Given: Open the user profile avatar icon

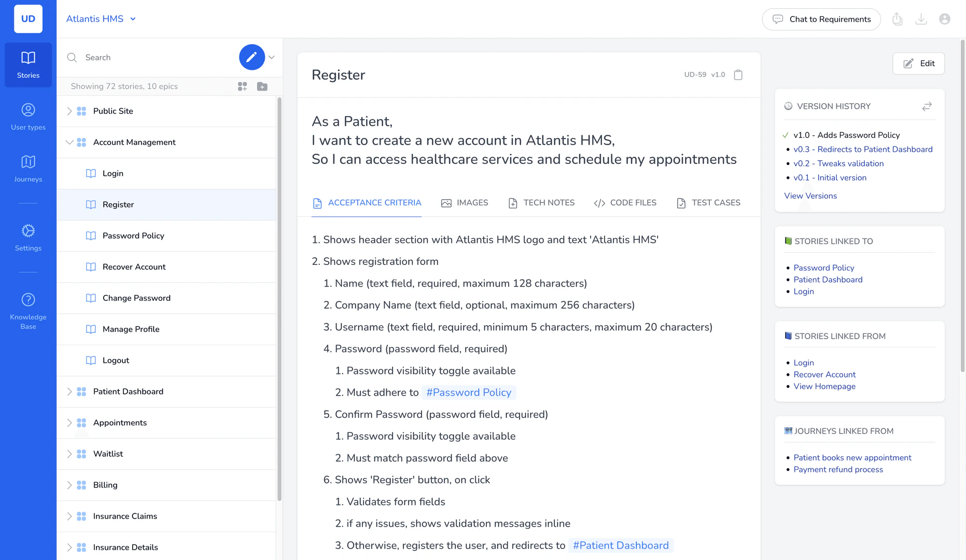Looking at the screenshot, I should [x=944, y=19].
